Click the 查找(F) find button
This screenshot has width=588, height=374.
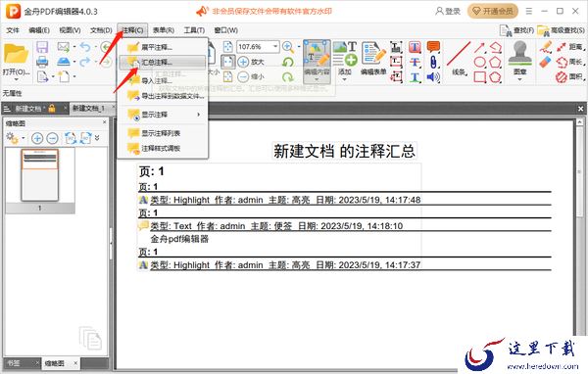[516, 30]
